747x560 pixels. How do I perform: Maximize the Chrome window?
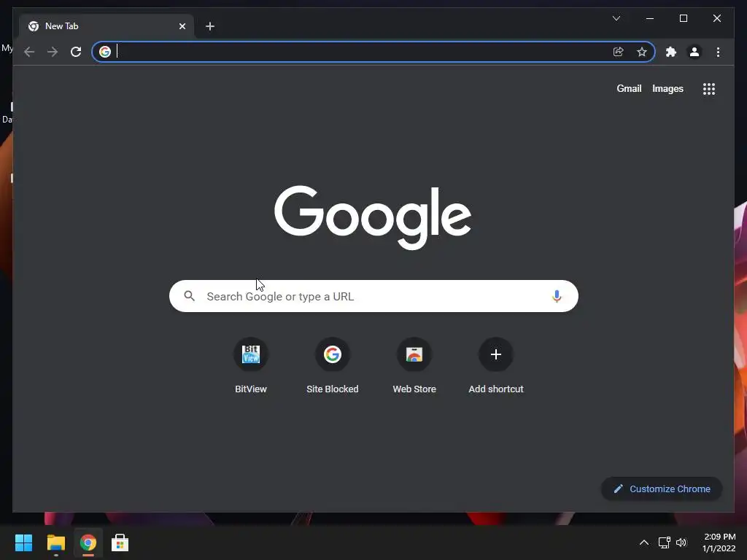point(683,18)
